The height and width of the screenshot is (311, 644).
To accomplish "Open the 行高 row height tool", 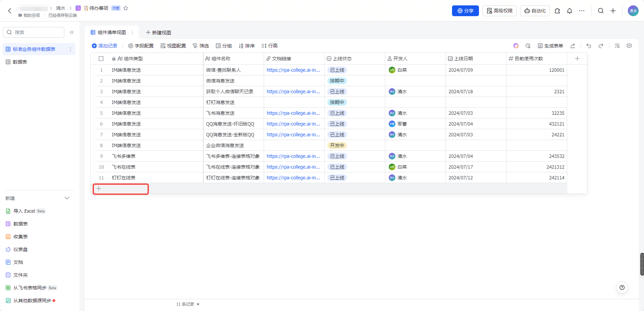I will (269, 46).
